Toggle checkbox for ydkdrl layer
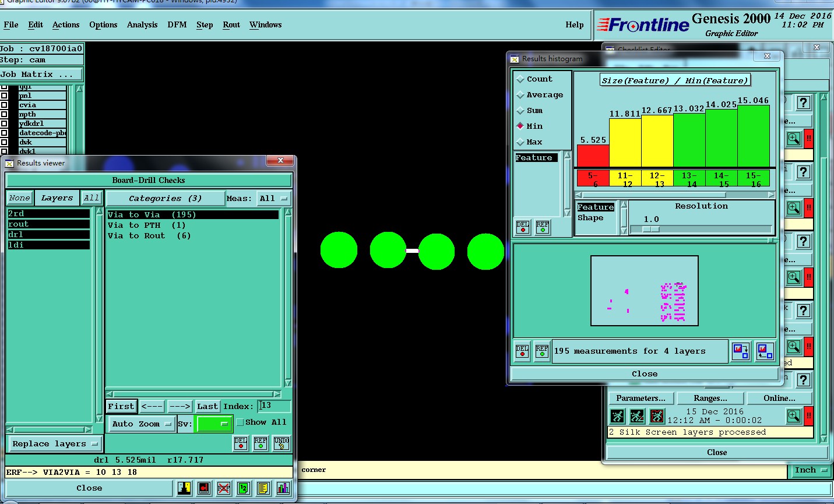Screen dimensions: 834x504 pos(4,124)
